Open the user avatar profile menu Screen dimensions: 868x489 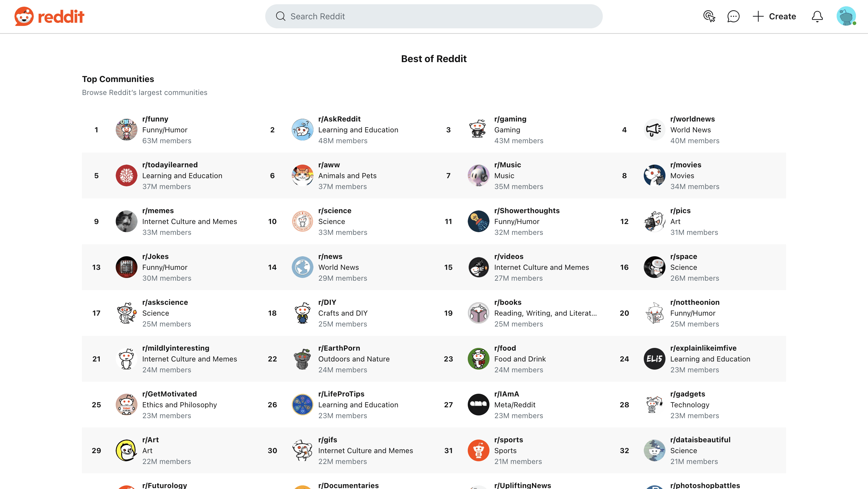point(846,16)
